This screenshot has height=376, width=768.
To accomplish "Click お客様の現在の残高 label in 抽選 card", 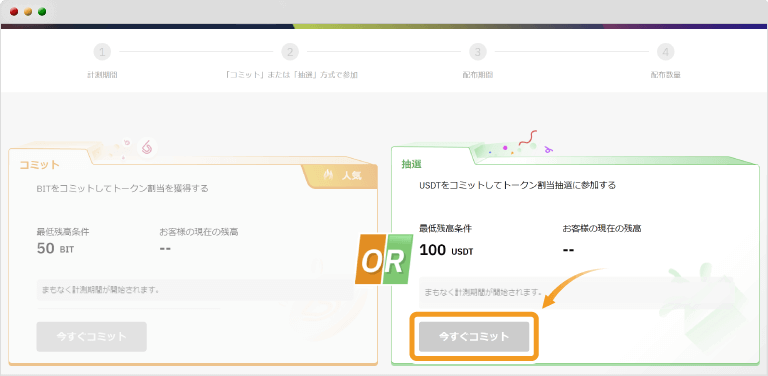I will 602,229.
